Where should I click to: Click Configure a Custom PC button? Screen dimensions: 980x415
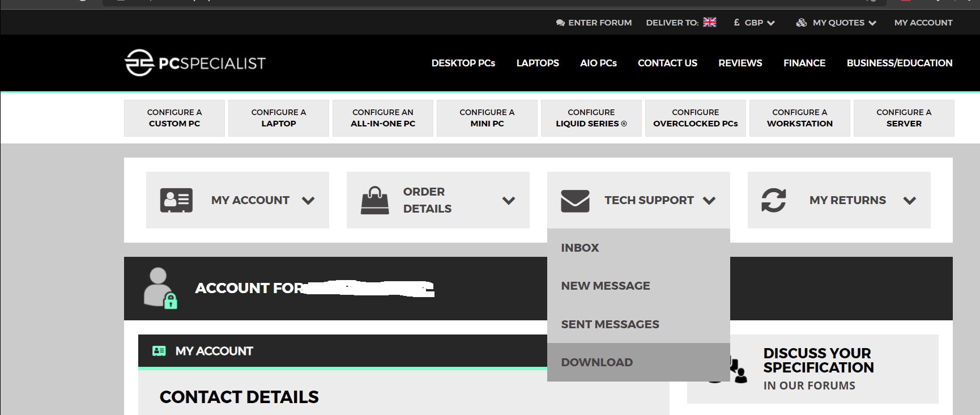[174, 118]
